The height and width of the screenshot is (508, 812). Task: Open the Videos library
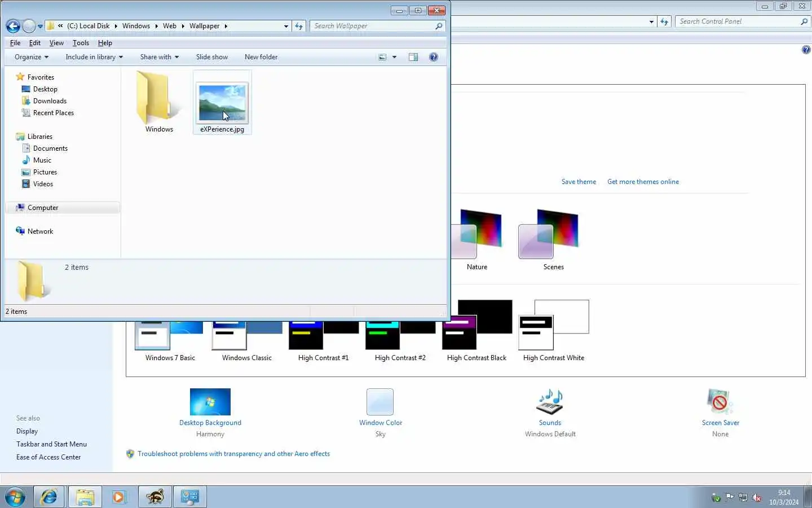click(43, 184)
